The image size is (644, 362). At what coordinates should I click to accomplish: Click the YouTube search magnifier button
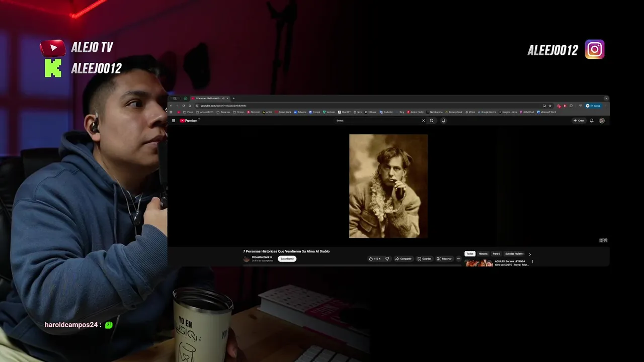click(432, 121)
